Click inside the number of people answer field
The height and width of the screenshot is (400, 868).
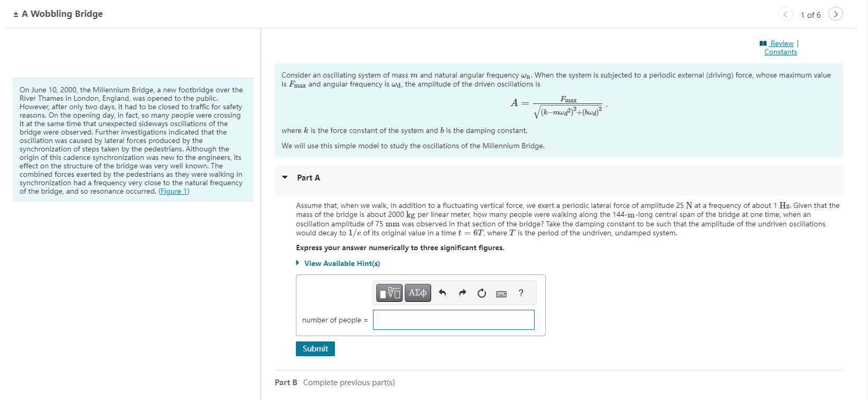453,320
